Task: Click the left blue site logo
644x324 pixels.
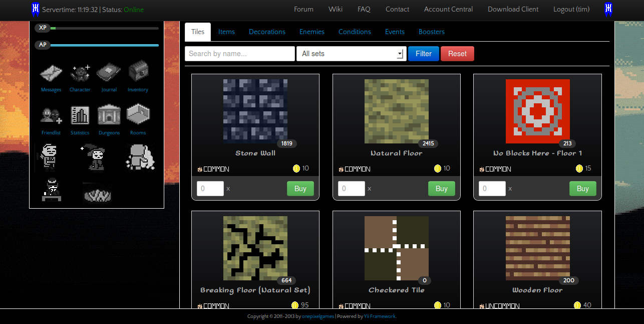Action: pyautogui.click(x=36, y=9)
